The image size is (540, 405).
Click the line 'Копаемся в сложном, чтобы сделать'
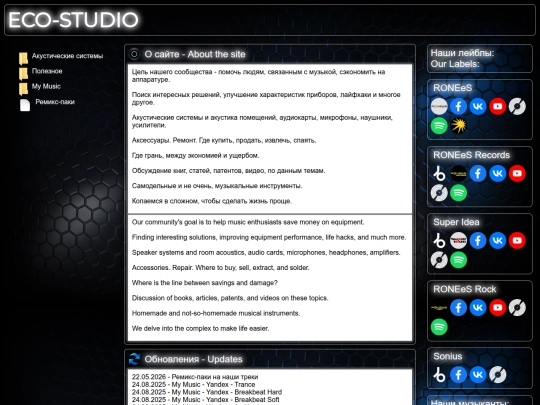pyautogui.click(x=212, y=201)
